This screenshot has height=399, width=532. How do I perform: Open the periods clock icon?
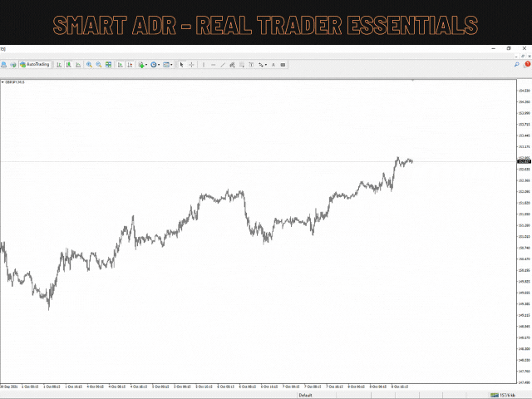coord(153,65)
